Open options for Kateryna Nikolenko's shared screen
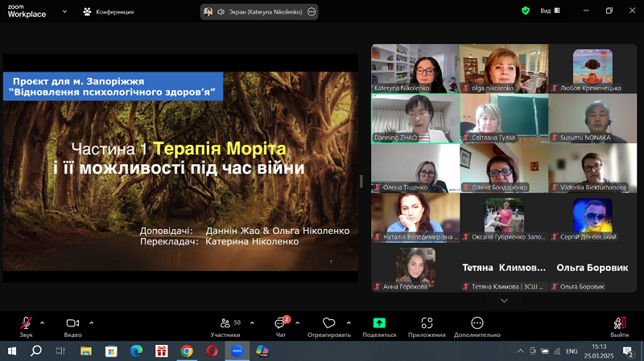 click(x=311, y=12)
